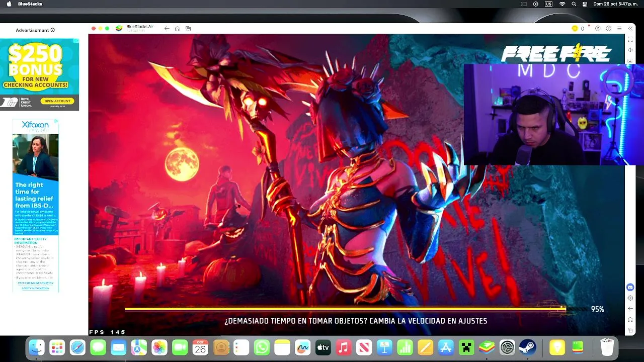Toggle volume speaker icon in BlueStacks sidebar
This screenshot has height=362, width=644.
[630, 50]
